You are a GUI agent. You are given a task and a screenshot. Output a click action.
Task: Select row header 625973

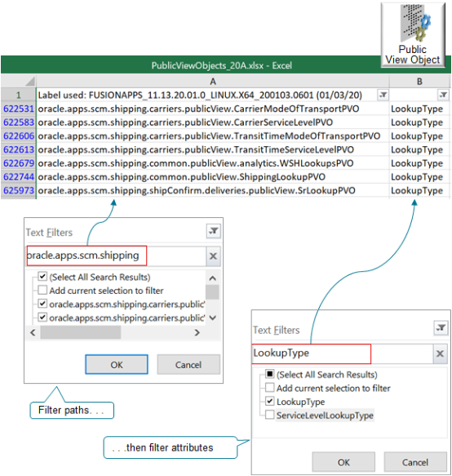coord(19,190)
